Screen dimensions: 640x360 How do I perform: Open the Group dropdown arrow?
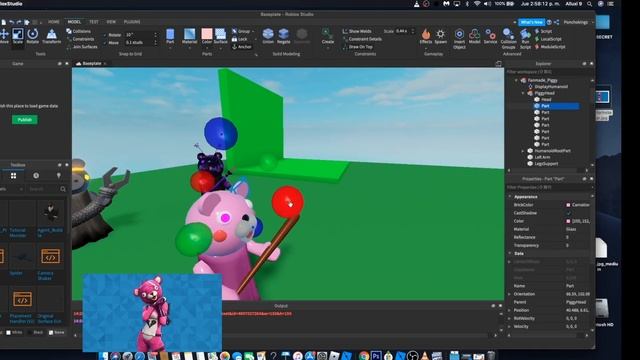coord(253,31)
